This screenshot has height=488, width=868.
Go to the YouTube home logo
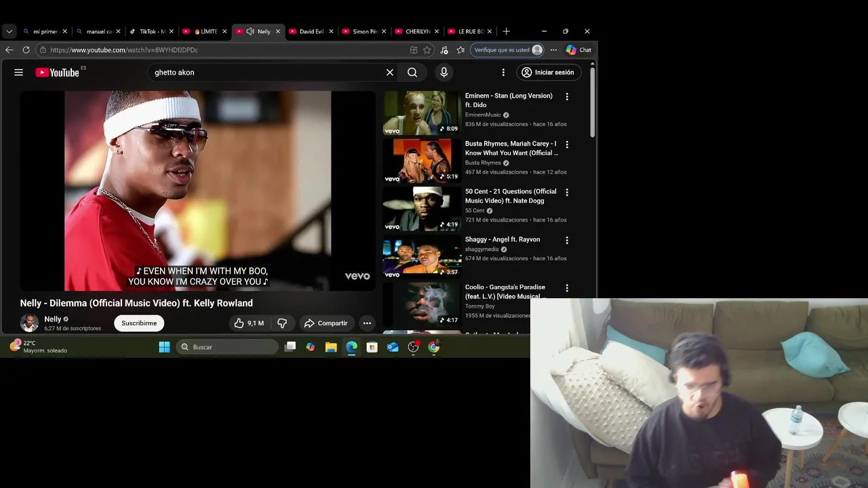[x=58, y=73]
